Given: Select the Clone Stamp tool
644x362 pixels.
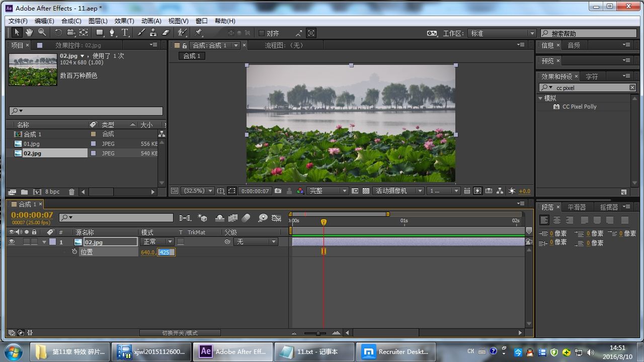Looking at the screenshot, I should pyautogui.click(x=153, y=33).
